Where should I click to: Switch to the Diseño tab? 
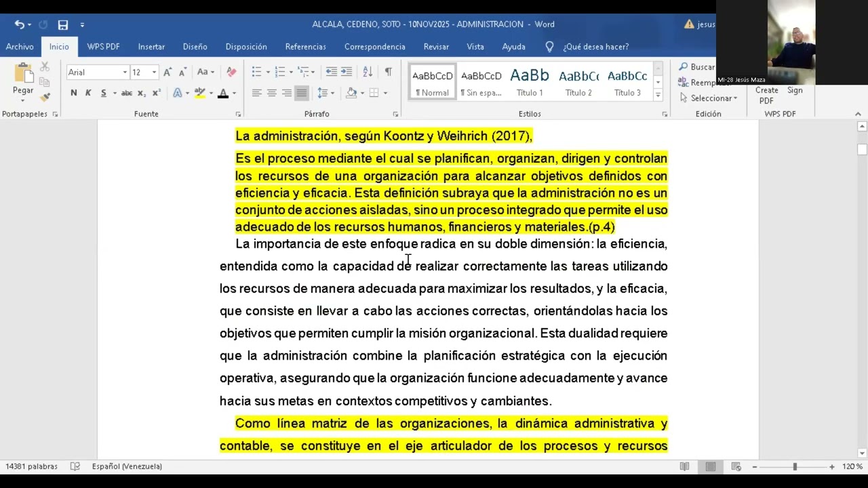[x=195, y=47]
